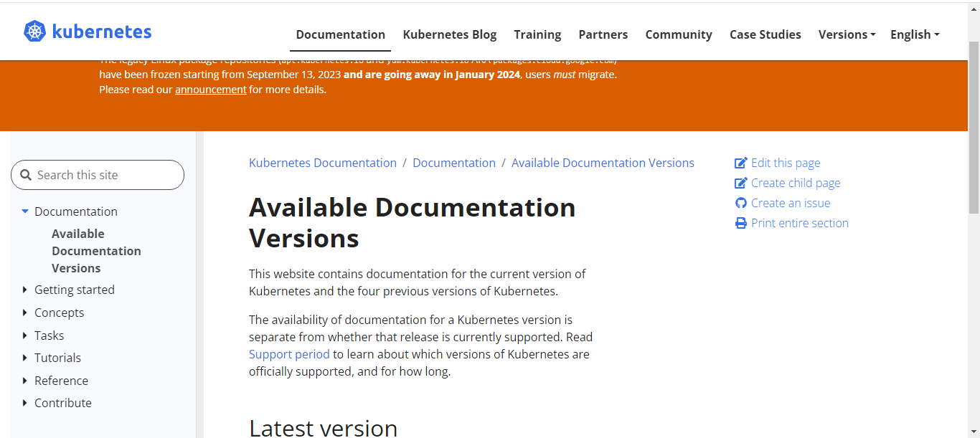
Task: Click Edit this page link
Action: click(x=786, y=163)
